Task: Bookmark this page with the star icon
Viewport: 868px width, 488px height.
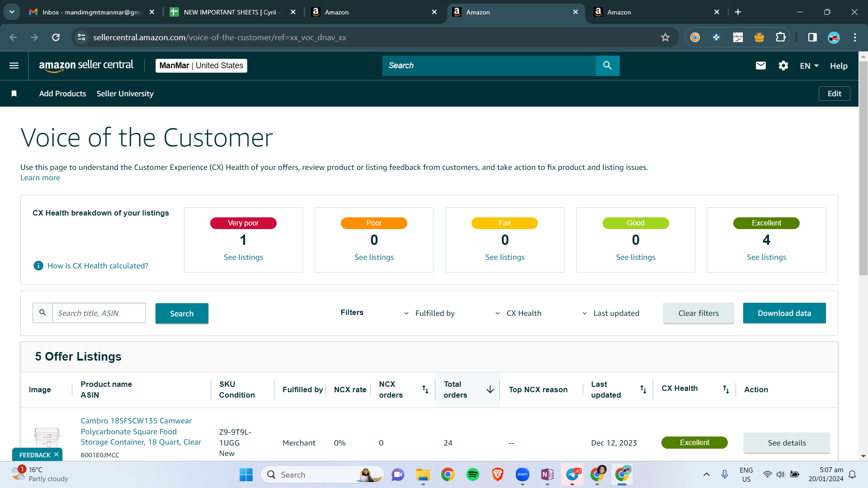Action: 665,38
